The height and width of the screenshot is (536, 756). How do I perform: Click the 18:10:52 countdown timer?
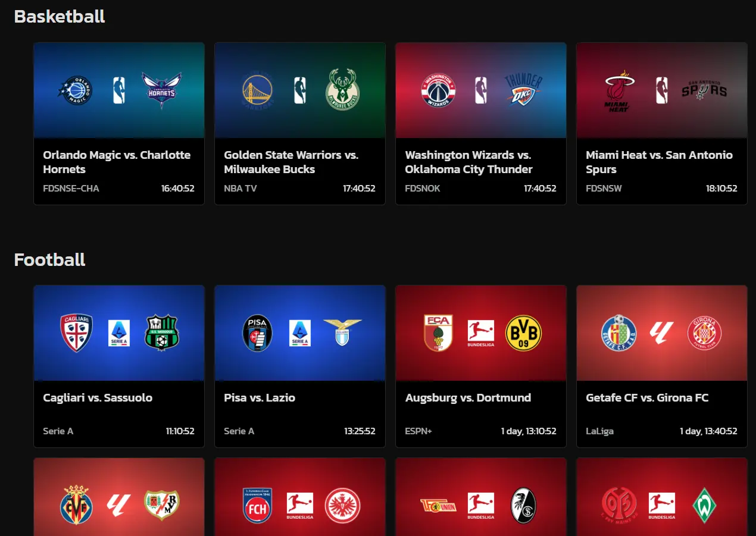720,189
